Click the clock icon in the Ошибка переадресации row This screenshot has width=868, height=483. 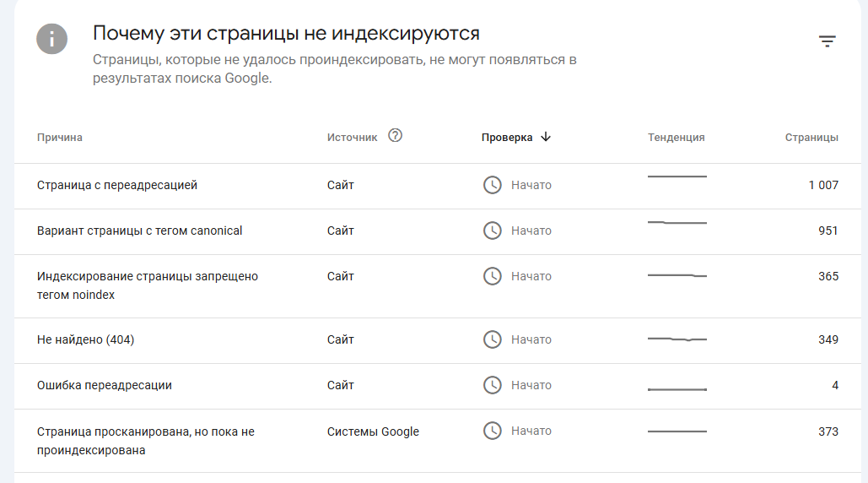492,385
